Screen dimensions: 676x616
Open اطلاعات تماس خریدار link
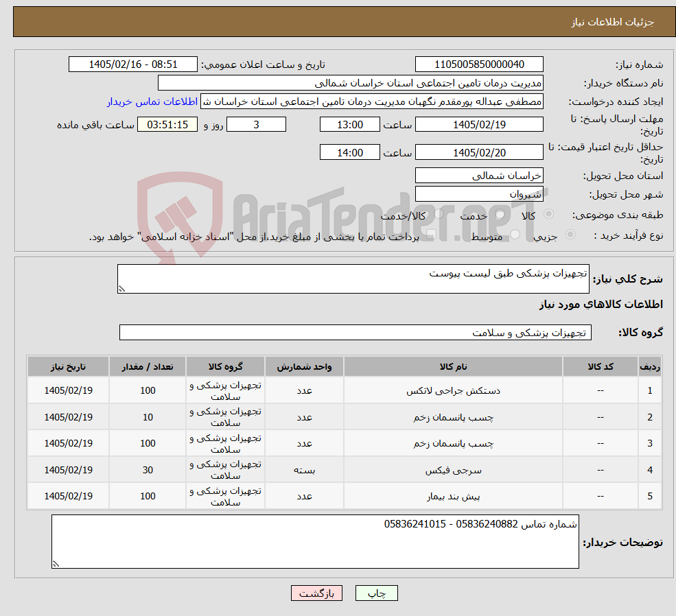pyautogui.click(x=152, y=102)
